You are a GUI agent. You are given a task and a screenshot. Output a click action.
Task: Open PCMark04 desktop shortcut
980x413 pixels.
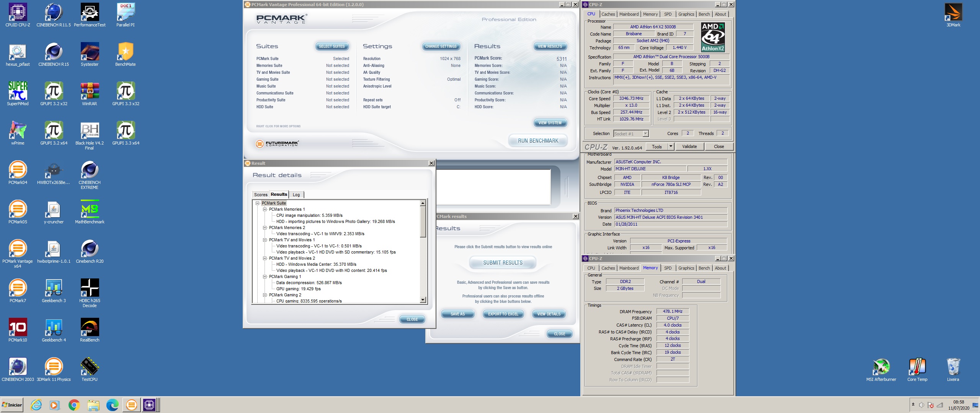18,173
